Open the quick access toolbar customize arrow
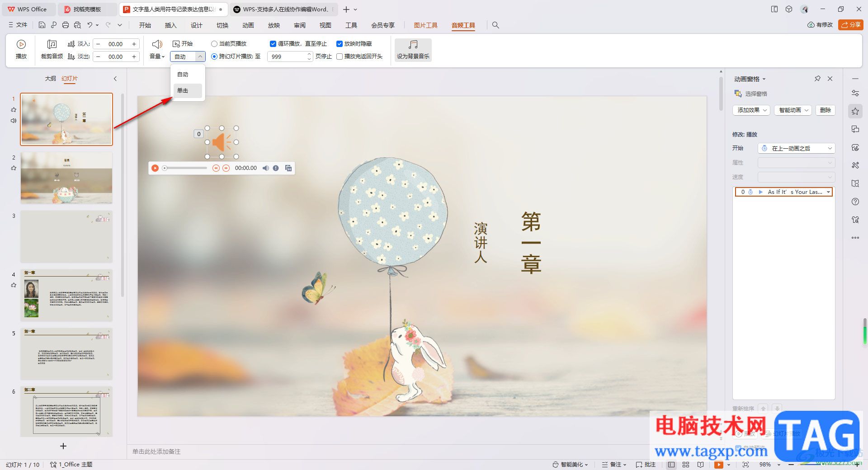Image resolution: width=868 pixels, height=470 pixels. 120,25
